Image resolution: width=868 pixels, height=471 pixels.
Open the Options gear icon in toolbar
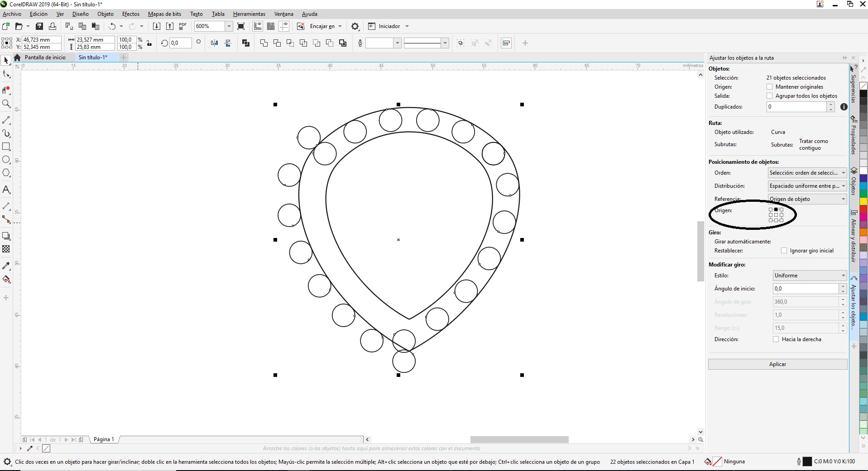(355, 26)
